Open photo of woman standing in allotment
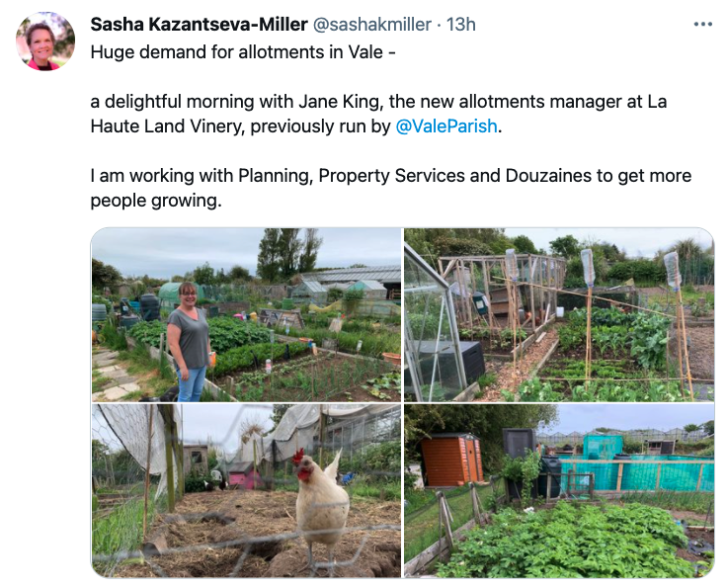The height and width of the screenshot is (588, 727). (246, 314)
